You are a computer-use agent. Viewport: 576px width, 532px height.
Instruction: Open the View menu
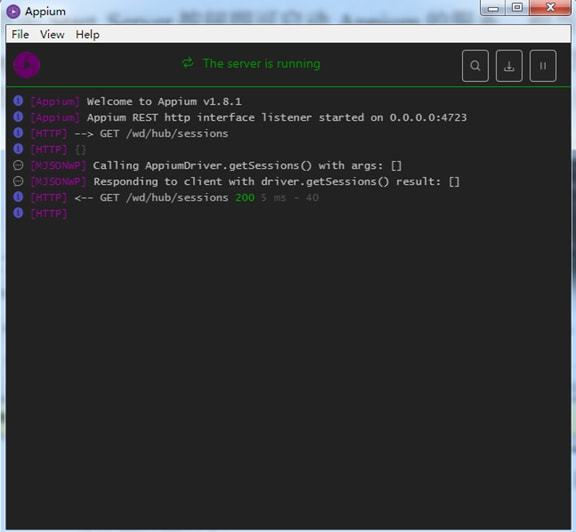[52, 35]
